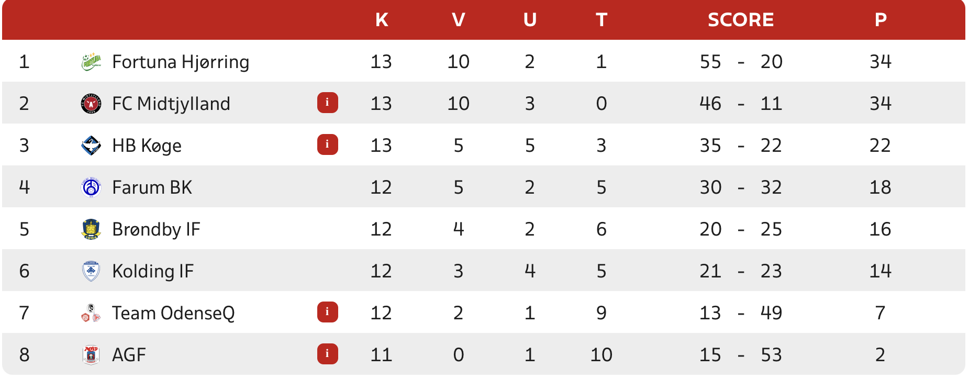The image size is (980, 379).
Task: Click the HB Køge club logo
Action: tap(91, 146)
